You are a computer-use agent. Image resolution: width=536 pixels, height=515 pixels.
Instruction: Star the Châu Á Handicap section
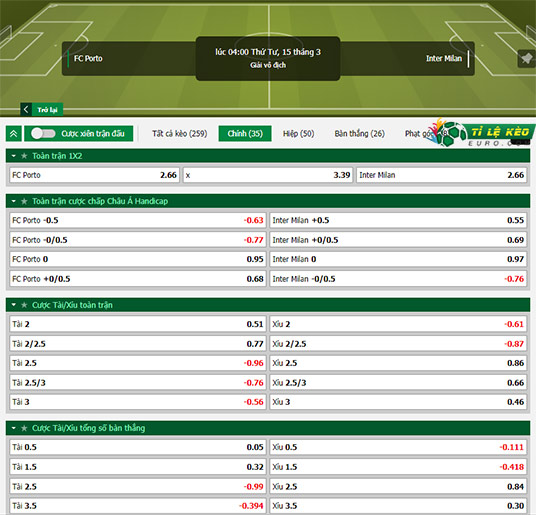(x=24, y=201)
